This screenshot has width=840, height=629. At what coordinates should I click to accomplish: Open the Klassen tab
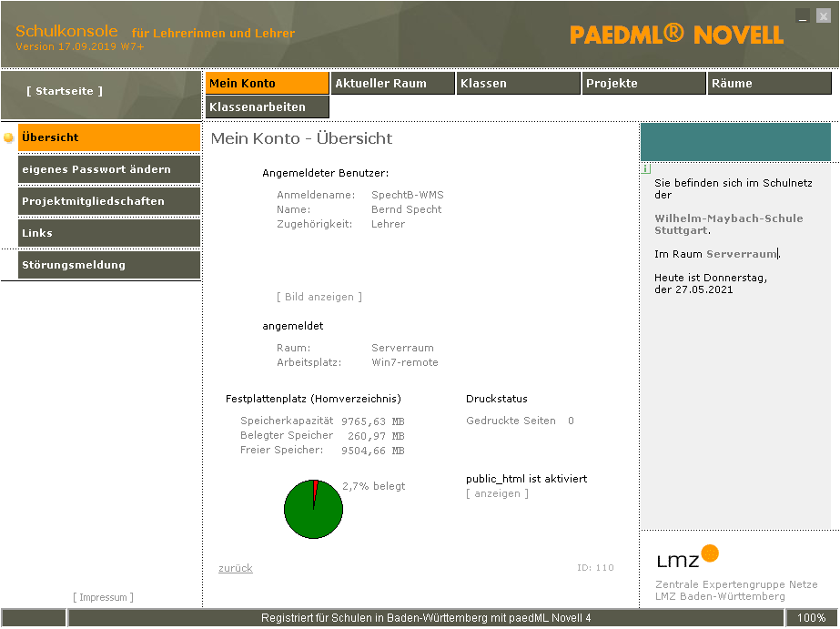[x=518, y=83]
